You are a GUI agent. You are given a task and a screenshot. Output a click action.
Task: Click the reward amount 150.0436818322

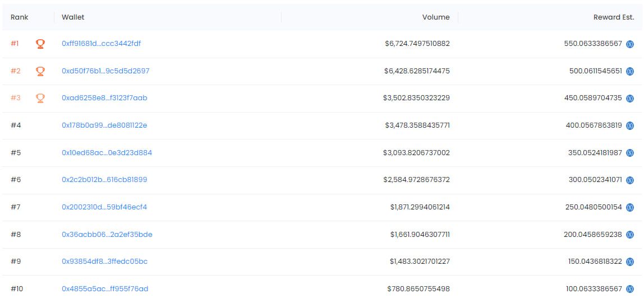coord(594,261)
